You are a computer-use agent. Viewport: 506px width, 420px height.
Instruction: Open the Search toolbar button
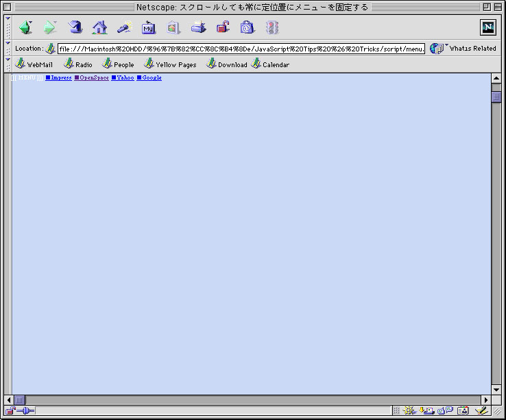[125, 27]
